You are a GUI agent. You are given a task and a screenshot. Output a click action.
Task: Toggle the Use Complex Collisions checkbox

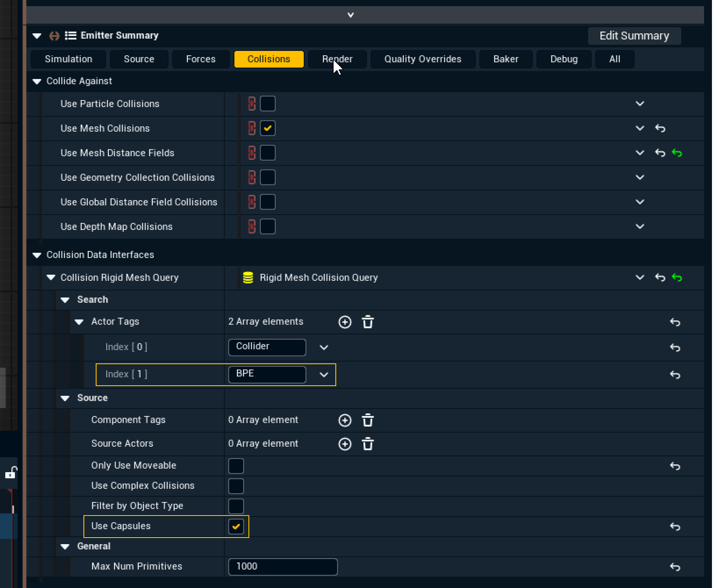[x=236, y=486]
